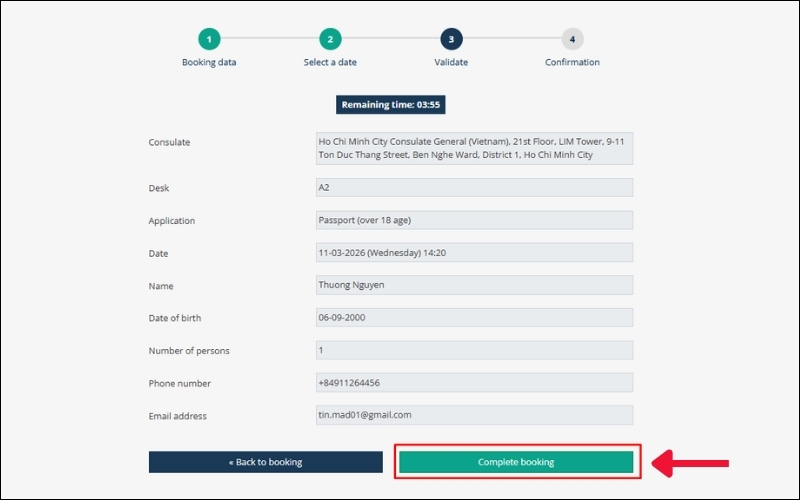Click the Number of persons field

(x=474, y=350)
